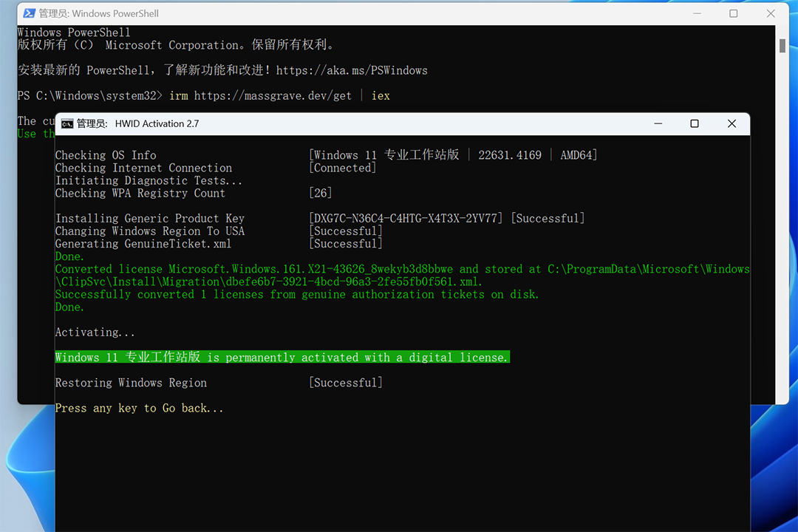Viewport: 798px width, 532px height.
Task: Click 'Press any key to Go back...' prompt
Action: click(140, 409)
